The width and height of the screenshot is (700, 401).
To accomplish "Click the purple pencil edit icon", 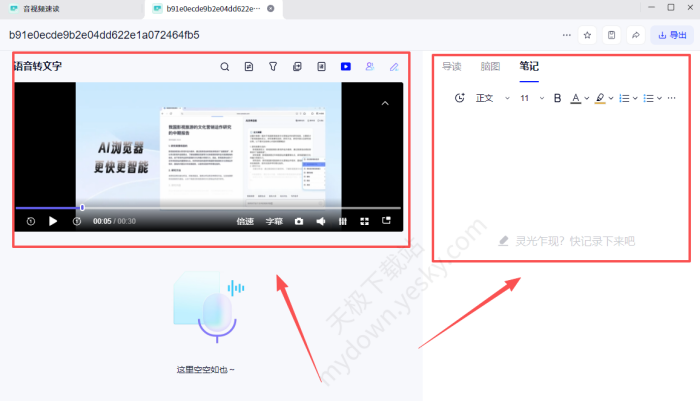I will pos(394,67).
